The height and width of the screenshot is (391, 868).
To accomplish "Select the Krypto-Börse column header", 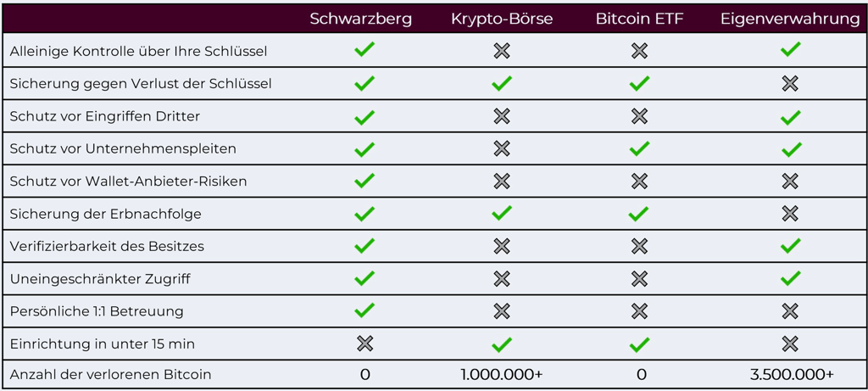I will click(x=502, y=20).
